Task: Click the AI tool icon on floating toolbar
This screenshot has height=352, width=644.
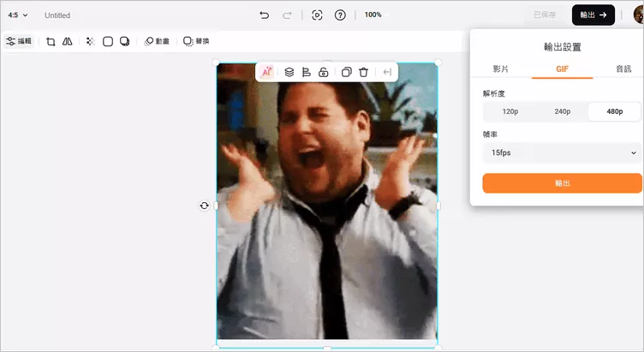Action: pyautogui.click(x=267, y=72)
